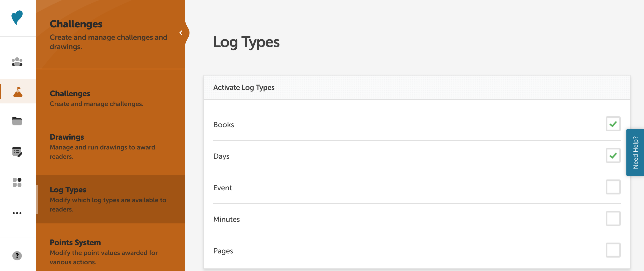The height and width of the screenshot is (271, 644).
Task: Open the dashboard grid icon in sidebar
Action: (x=17, y=183)
